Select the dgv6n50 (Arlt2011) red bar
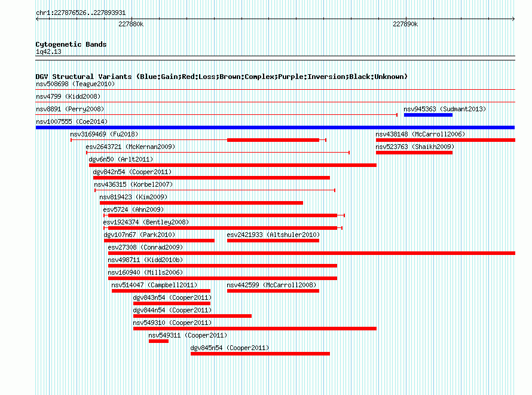532x395 pixels. (233, 165)
